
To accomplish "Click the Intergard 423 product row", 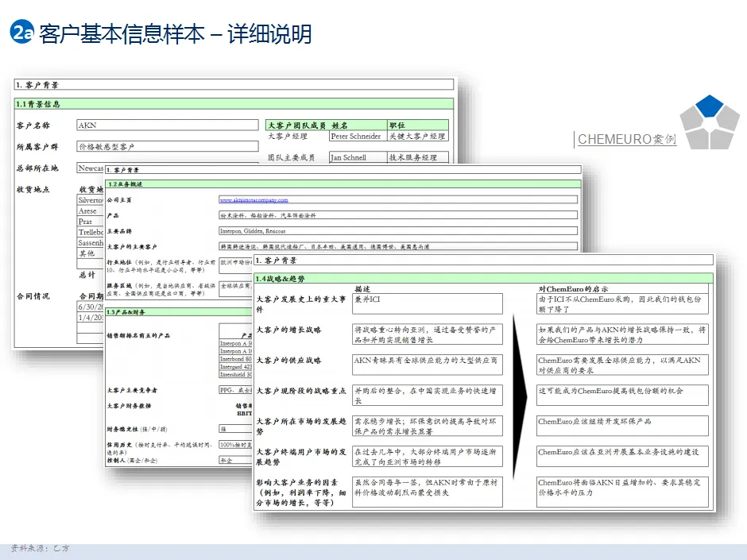I will (236, 367).
